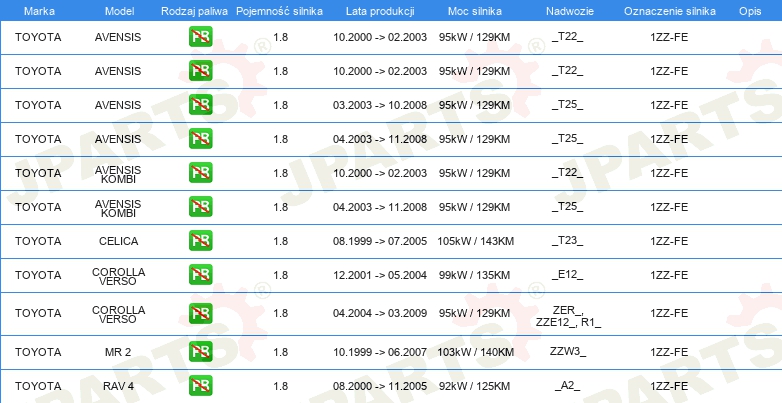Click engine capacity 1.8 in MR 2 row
The height and width of the screenshot is (403, 782).
[281, 352]
